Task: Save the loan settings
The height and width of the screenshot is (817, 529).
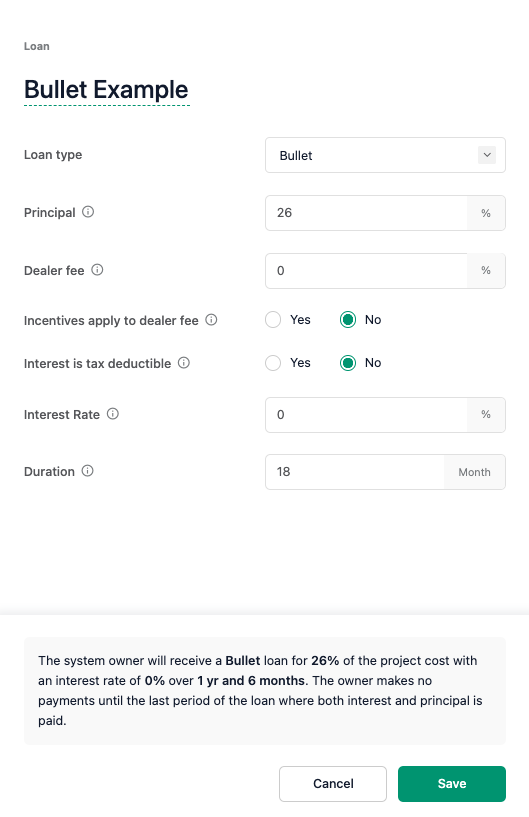Action: pyautogui.click(x=452, y=784)
